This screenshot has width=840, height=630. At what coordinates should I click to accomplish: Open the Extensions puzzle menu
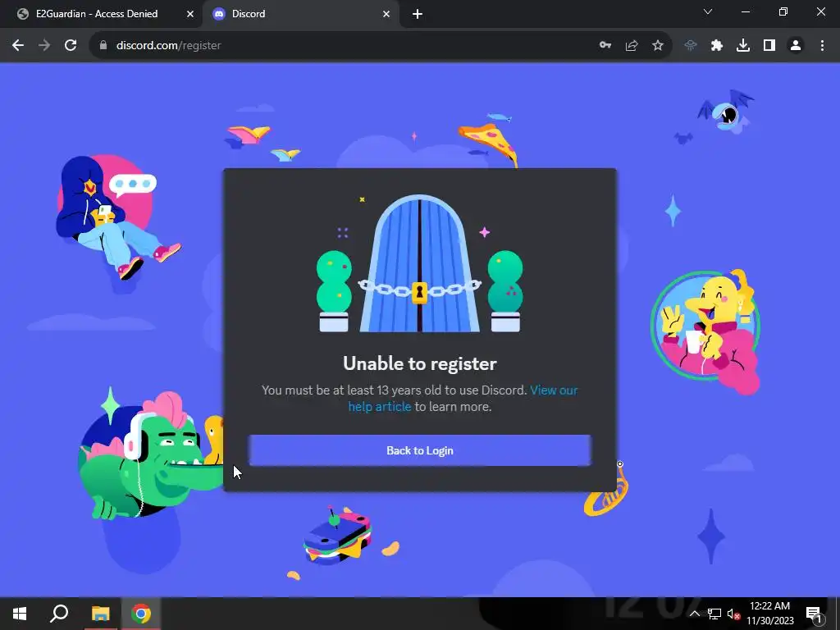click(x=717, y=46)
